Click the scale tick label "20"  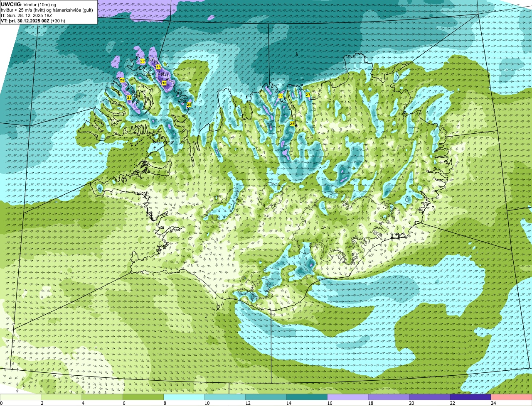[x=411, y=403]
